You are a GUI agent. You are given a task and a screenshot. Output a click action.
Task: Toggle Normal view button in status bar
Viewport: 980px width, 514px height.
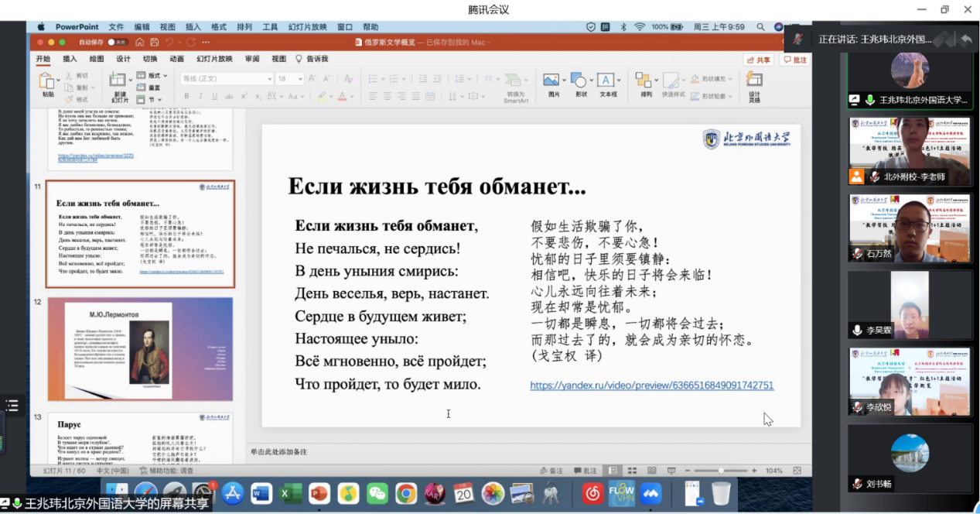(613, 471)
